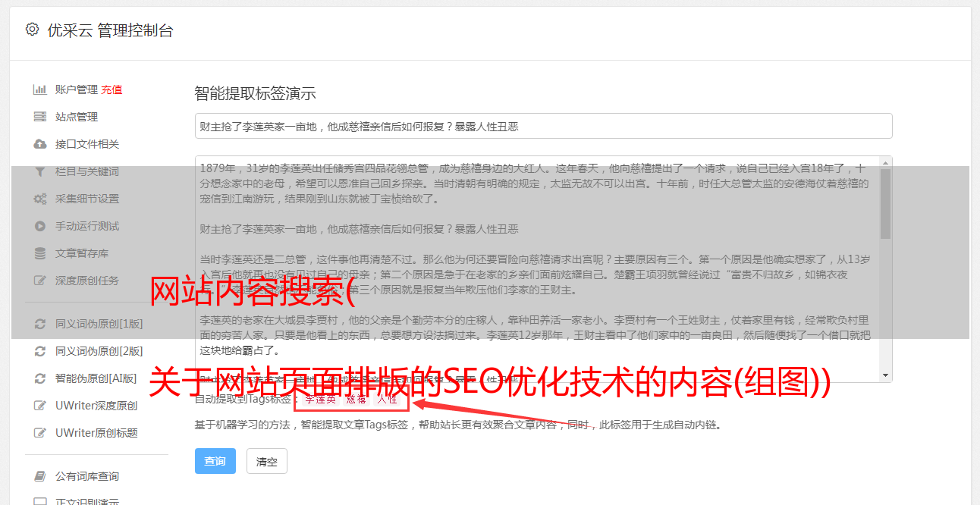The width and height of the screenshot is (980, 505).
Task: Click the gear icon beside 优采云 管理控制台
Action: coord(32,30)
